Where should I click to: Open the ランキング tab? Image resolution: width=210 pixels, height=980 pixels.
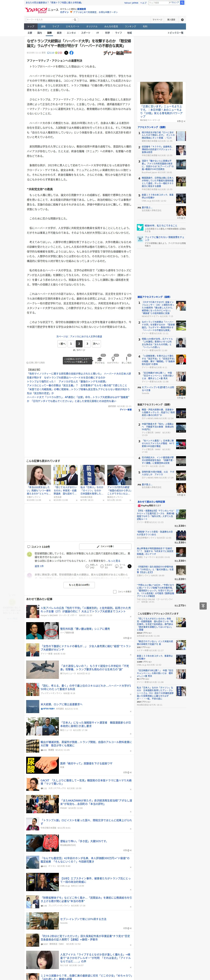[x=130, y=27]
